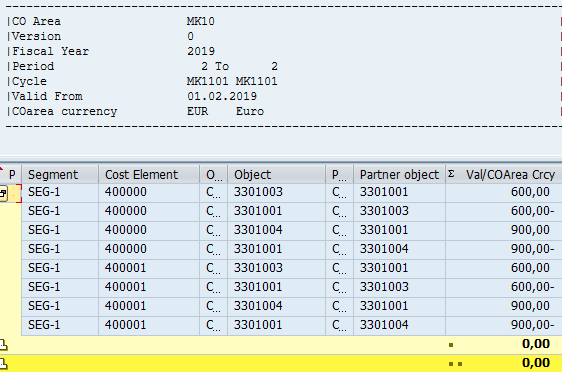The image size is (562, 372).
Task: Click the double-dot total level marker
Action: 455,364
